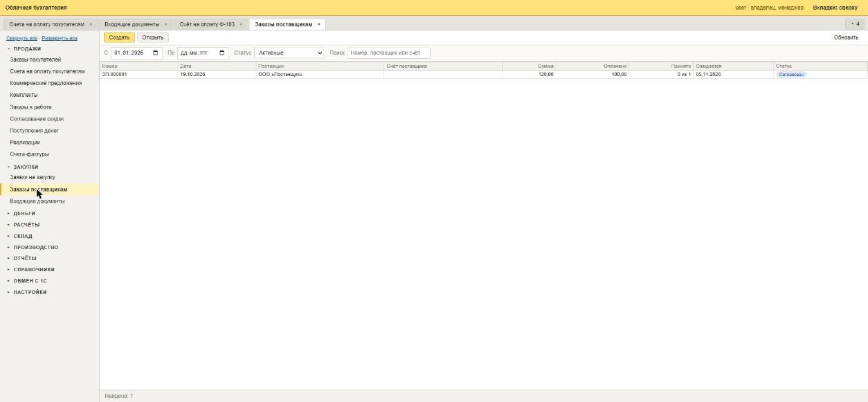
Task: Open the tab list counter showing 4
Action: pos(856,24)
